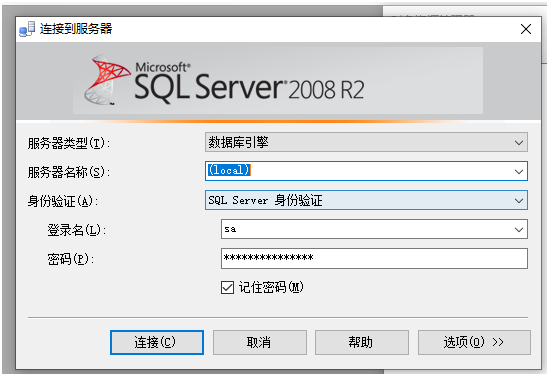This screenshot has height=376, width=549.
Task: Open the 服务器名称 dropdown arrow
Action: (x=519, y=172)
